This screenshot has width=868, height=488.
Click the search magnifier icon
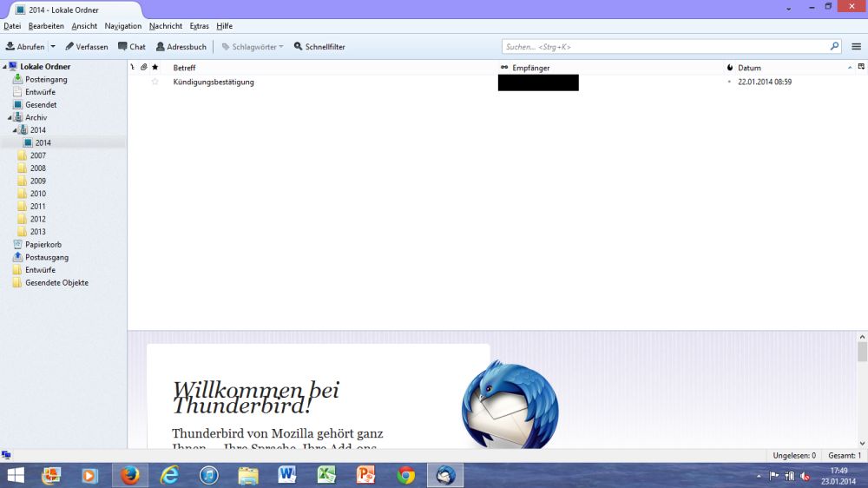834,47
